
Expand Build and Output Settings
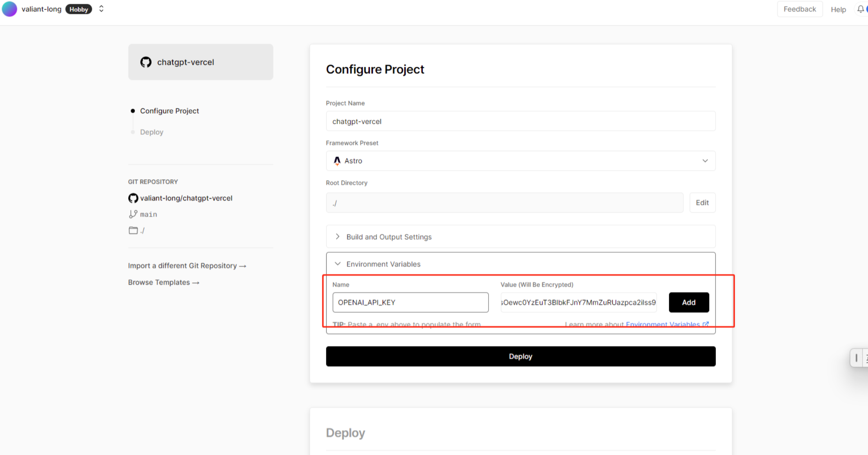[x=389, y=237]
